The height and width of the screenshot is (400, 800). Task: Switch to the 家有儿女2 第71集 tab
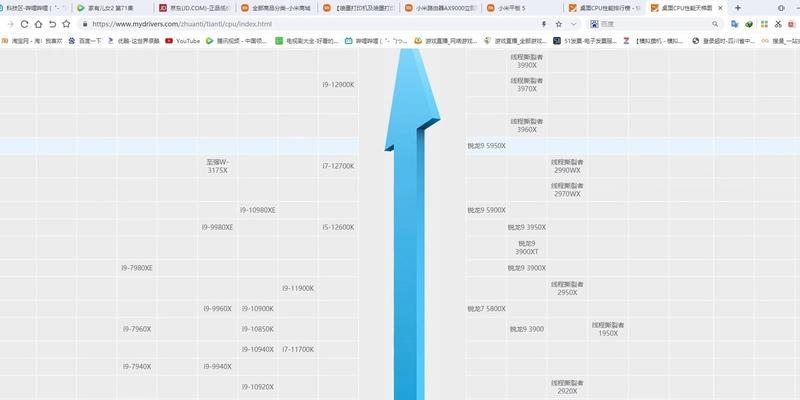pyautogui.click(x=113, y=8)
